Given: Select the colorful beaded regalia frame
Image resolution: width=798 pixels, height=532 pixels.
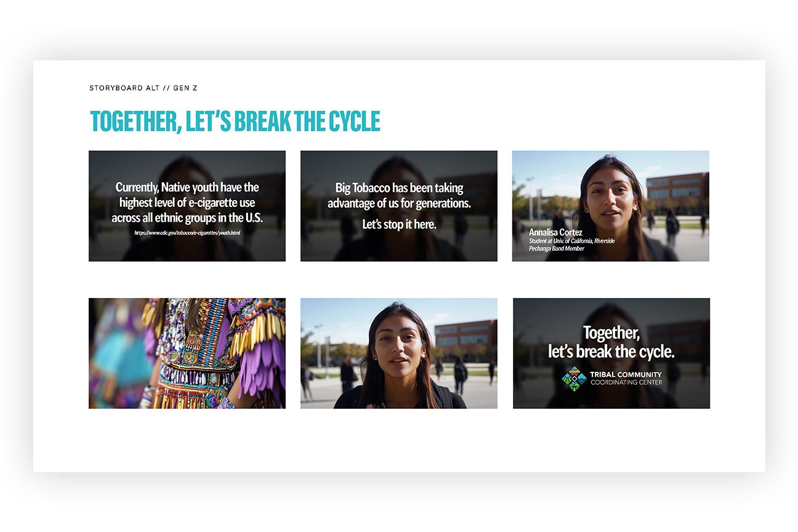Looking at the screenshot, I should point(187,353).
